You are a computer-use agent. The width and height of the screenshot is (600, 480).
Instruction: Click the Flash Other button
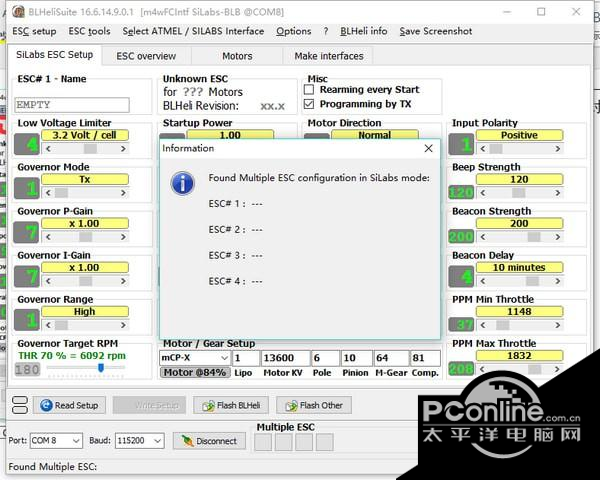314,405
